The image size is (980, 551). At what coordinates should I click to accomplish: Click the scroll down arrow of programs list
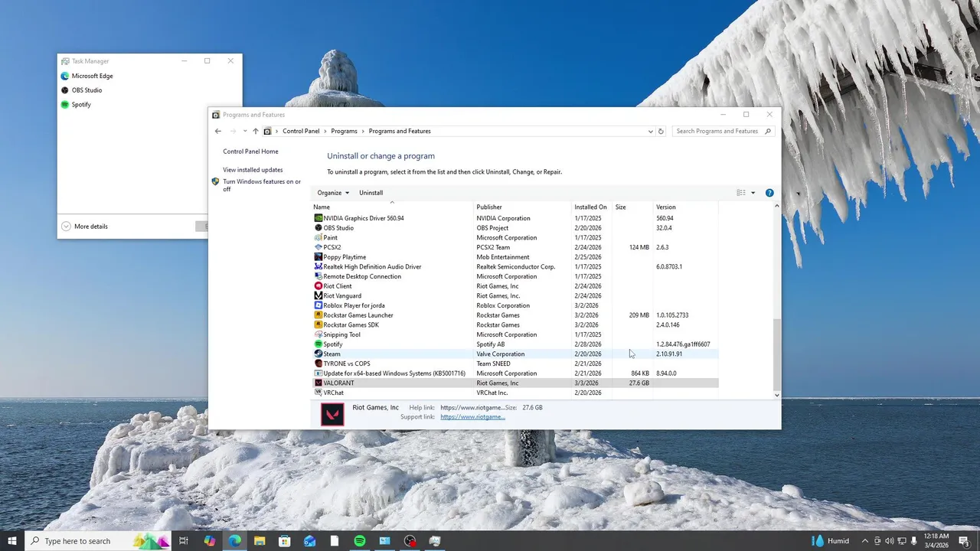click(777, 395)
